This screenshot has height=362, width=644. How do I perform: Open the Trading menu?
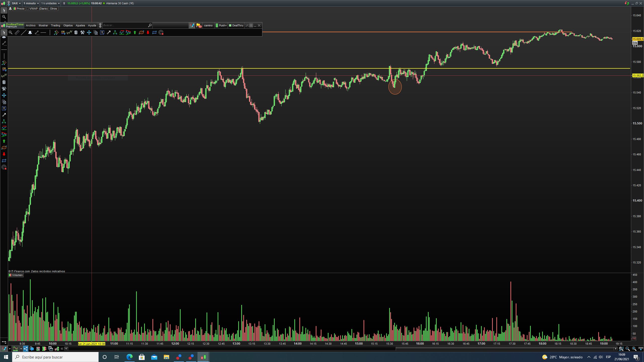tap(55, 25)
